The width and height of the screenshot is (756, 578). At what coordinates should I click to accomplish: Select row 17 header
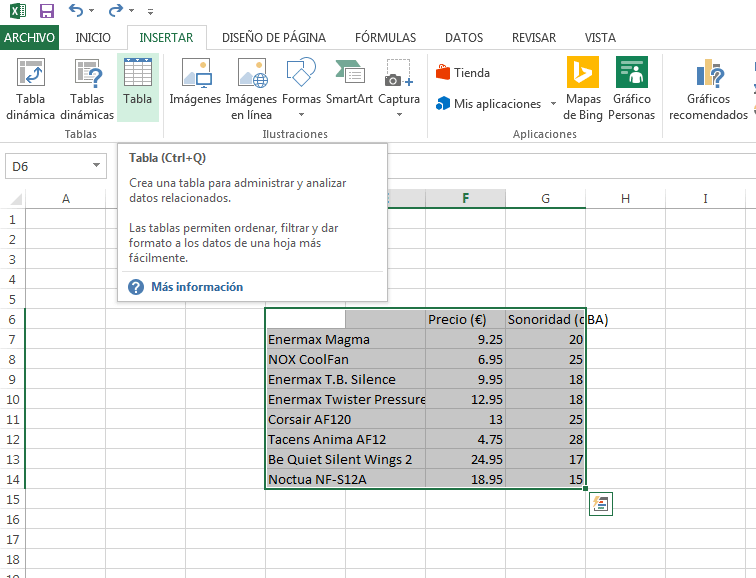[x=13, y=539]
